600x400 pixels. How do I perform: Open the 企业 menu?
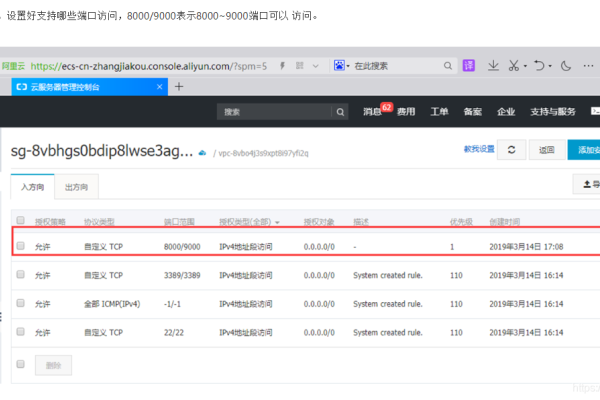506,111
